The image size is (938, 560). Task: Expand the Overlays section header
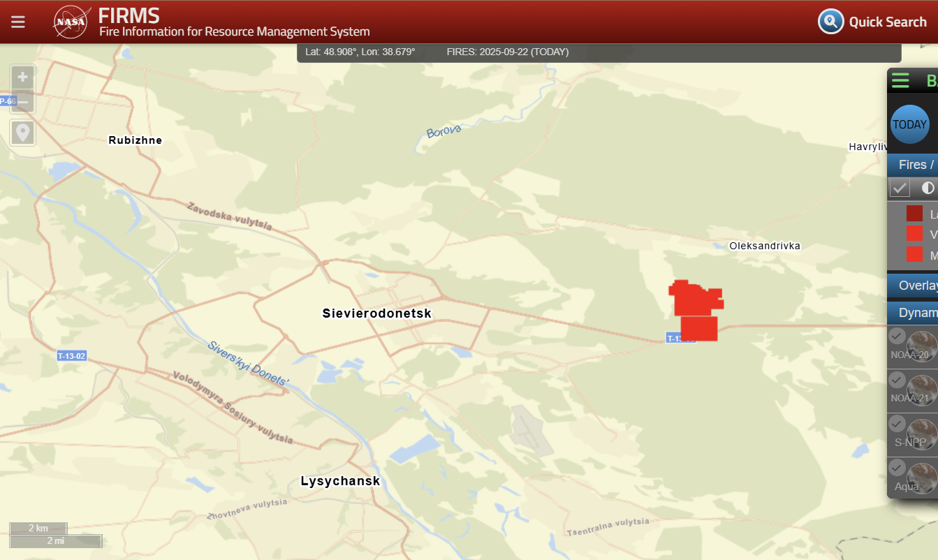pyautogui.click(x=913, y=286)
